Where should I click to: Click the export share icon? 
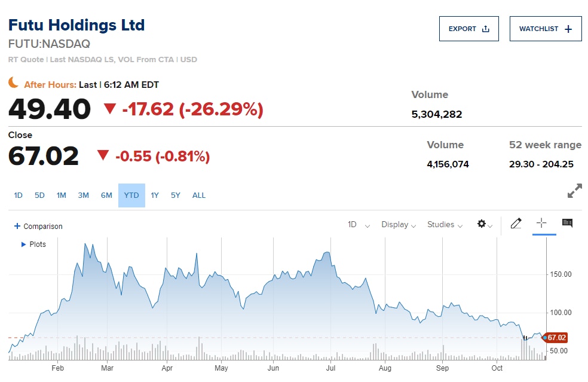coord(486,29)
